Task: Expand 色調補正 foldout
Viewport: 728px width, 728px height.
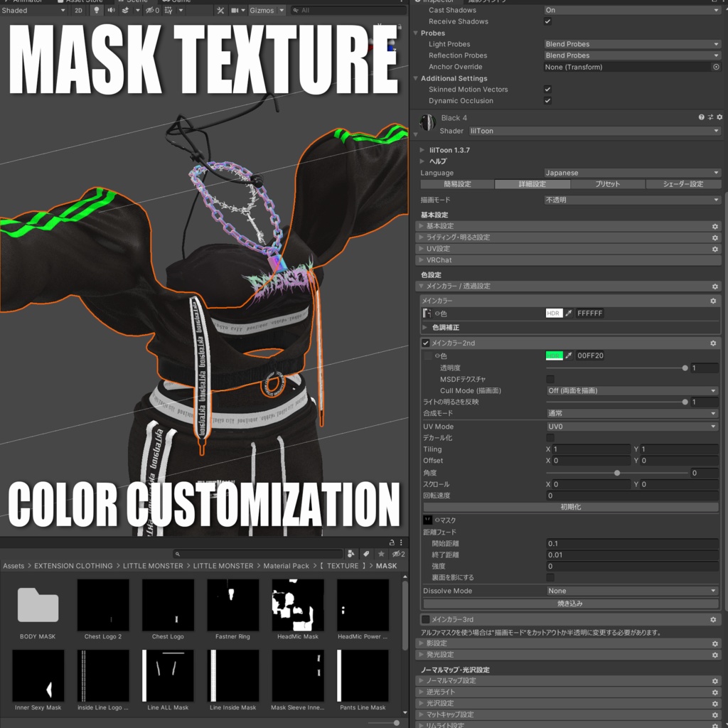Action: click(425, 327)
